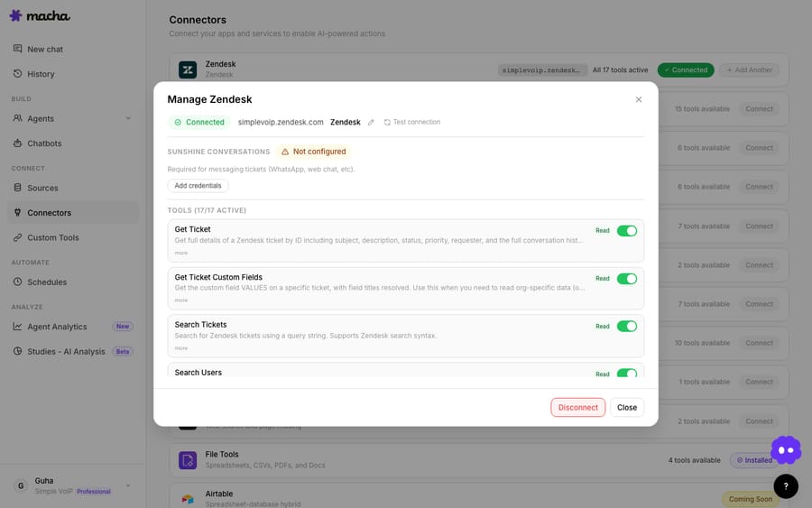Image resolution: width=812 pixels, height=508 pixels.
Task: Expand the Agents submenu chevron
Action: [x=128, y=118]
